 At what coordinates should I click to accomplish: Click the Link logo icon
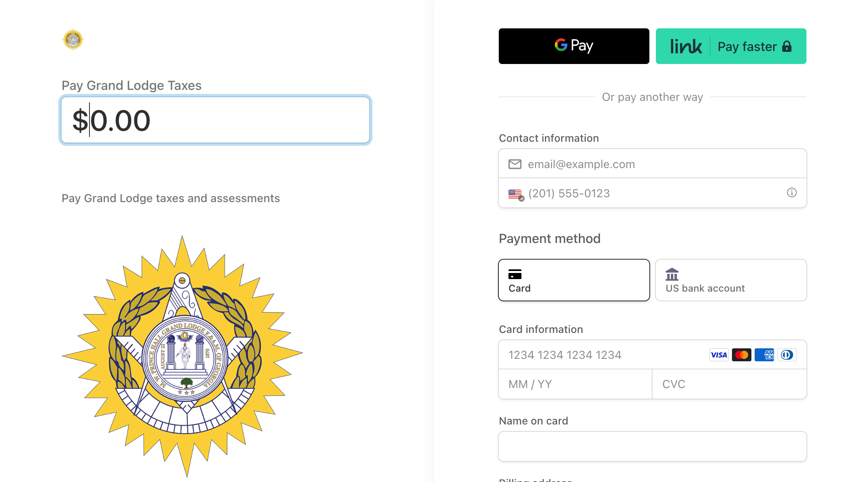pyautogui.click(x=686, y=46)
